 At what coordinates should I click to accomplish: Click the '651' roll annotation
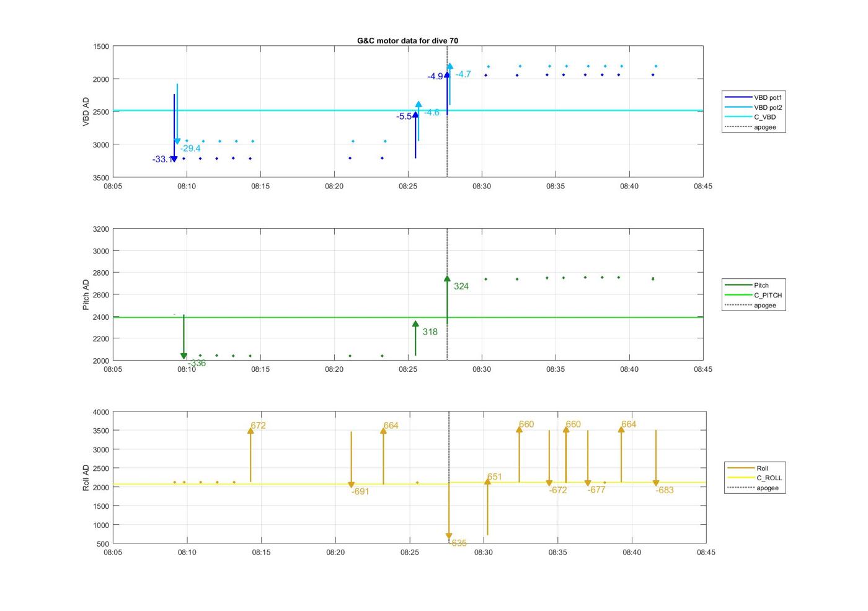495,477
